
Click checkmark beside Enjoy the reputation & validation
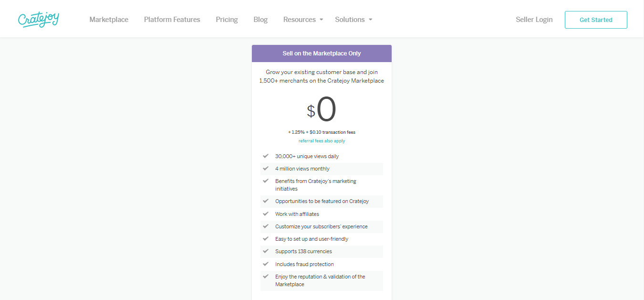tap(266, 276)
